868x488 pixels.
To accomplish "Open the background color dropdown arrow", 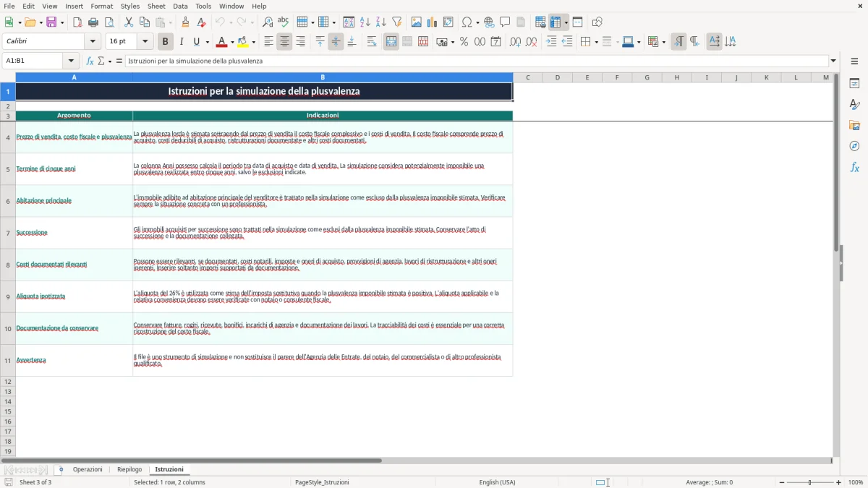I will [x=253, y=42].
